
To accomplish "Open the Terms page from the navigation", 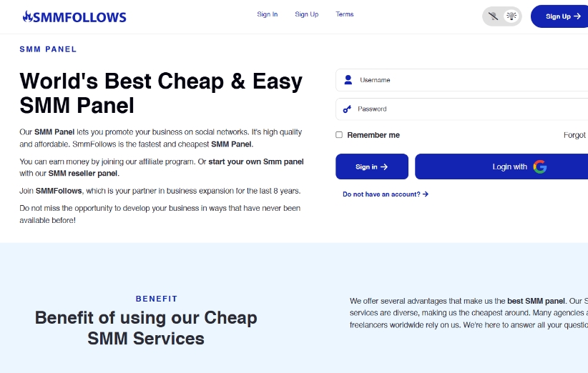I will pos(344,14).
